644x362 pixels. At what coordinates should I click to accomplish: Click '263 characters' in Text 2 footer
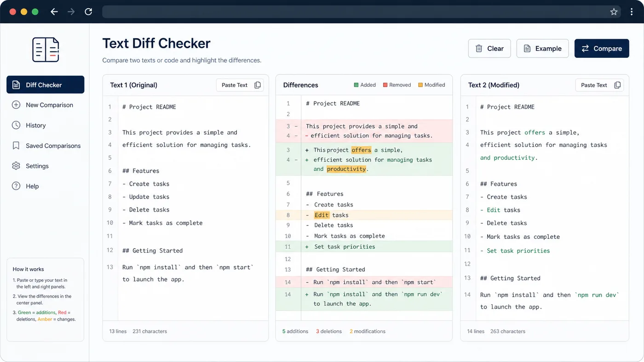pyautogui.click(x=508, y=331)
